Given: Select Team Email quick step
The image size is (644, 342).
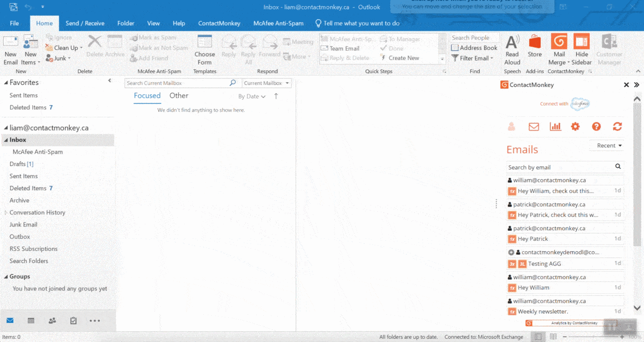Looking at the screenshot, I should tap(340, 48).
